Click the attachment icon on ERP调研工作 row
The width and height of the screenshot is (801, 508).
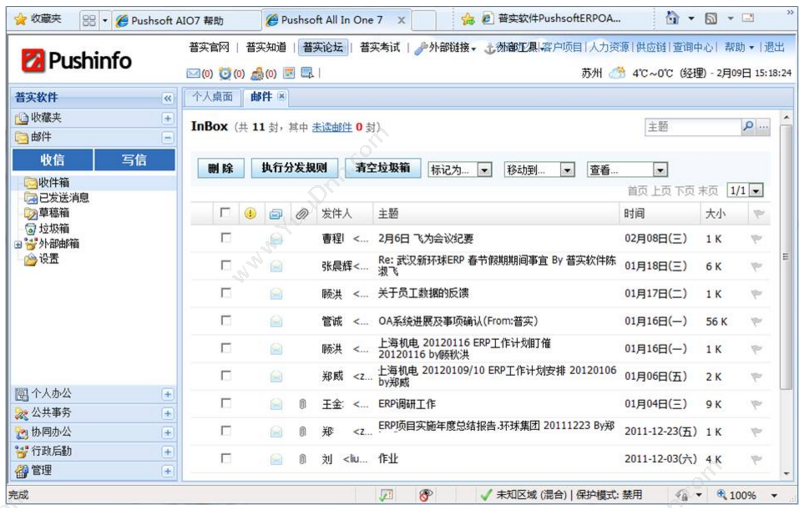pyautogui.click(x=302, y=404)
